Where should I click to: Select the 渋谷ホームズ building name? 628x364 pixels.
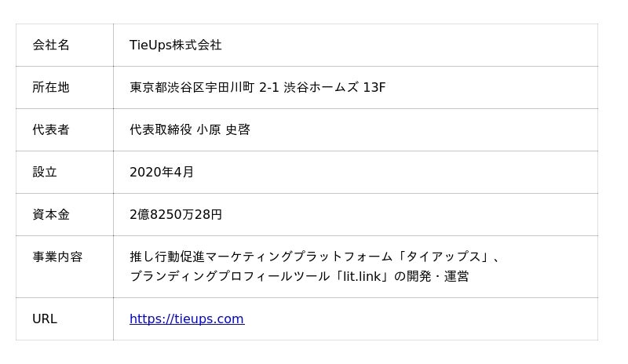point(321,87)
